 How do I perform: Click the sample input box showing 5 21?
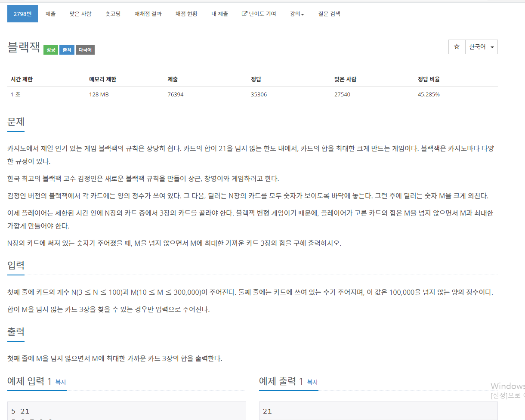[x=127, y=411]
